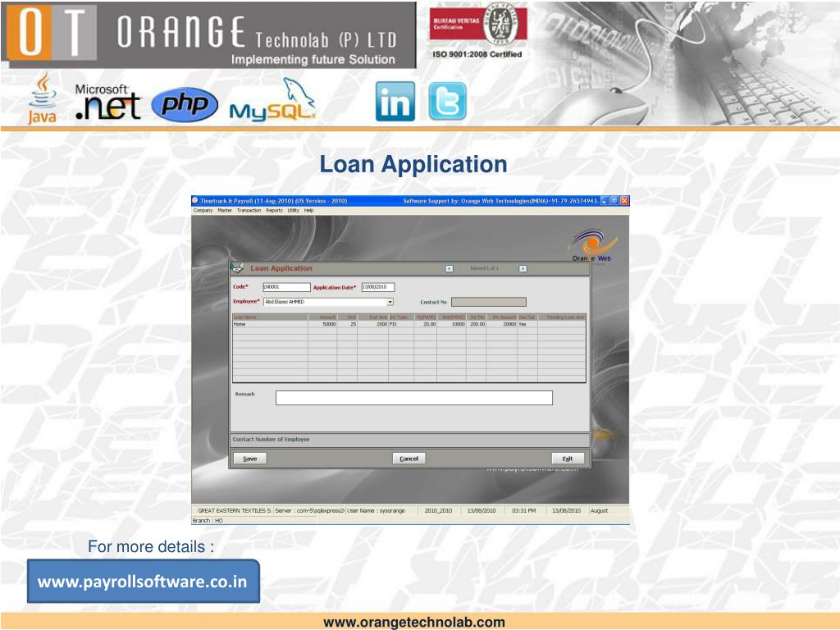Minimize the Timetrack & Payroll window
Image resolution: width=840 pixels, height=630 pixels.
coord(605,201)
